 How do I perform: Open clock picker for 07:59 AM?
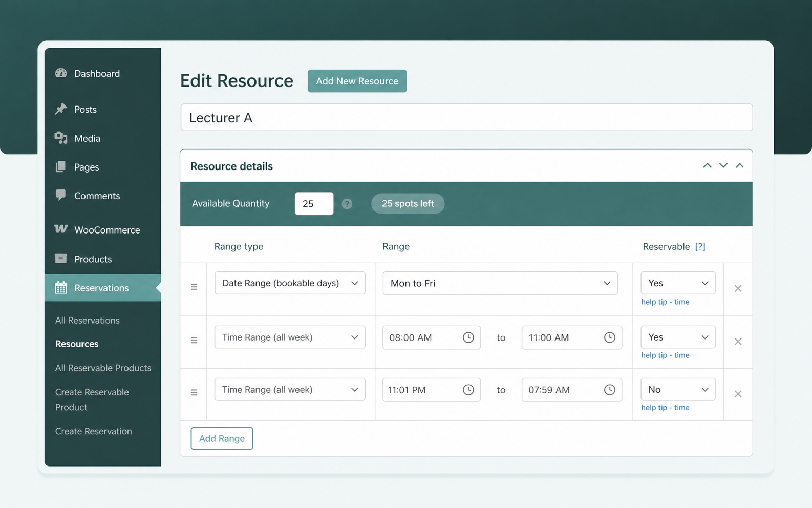point(610,390)
